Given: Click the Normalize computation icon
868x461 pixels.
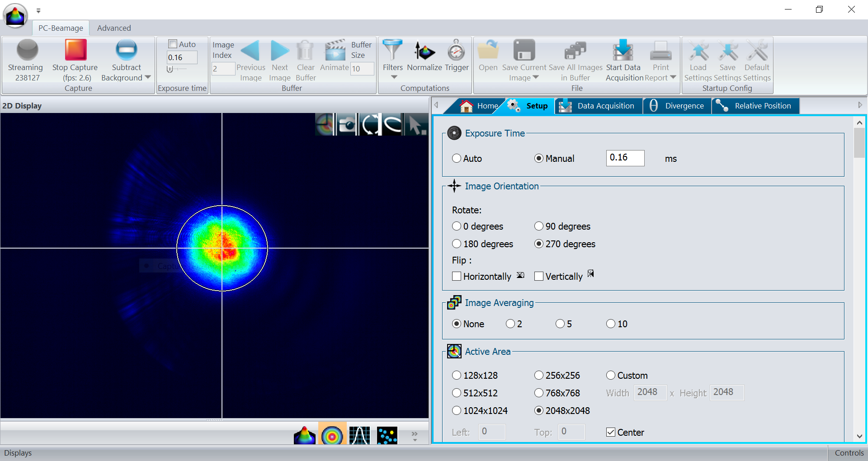Looking at the screenshot, I should click(x=424, y=51).
